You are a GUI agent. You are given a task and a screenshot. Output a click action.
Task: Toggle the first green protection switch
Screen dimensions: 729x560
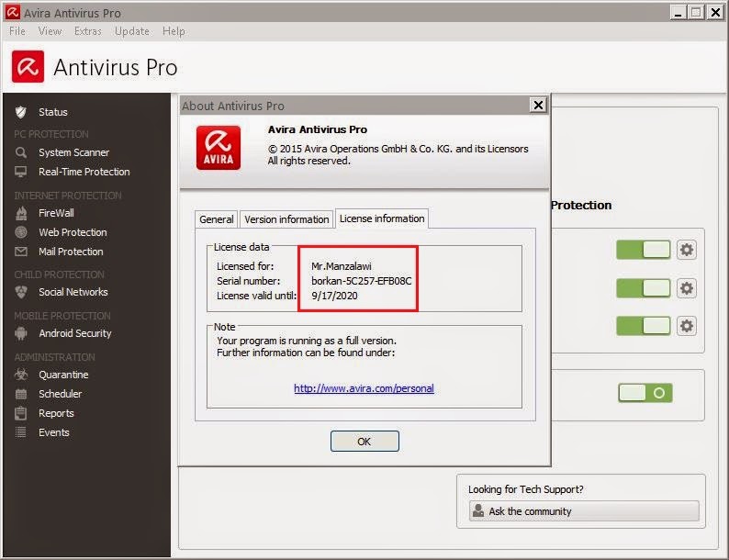pyautogui.click(x=643, y=250)
